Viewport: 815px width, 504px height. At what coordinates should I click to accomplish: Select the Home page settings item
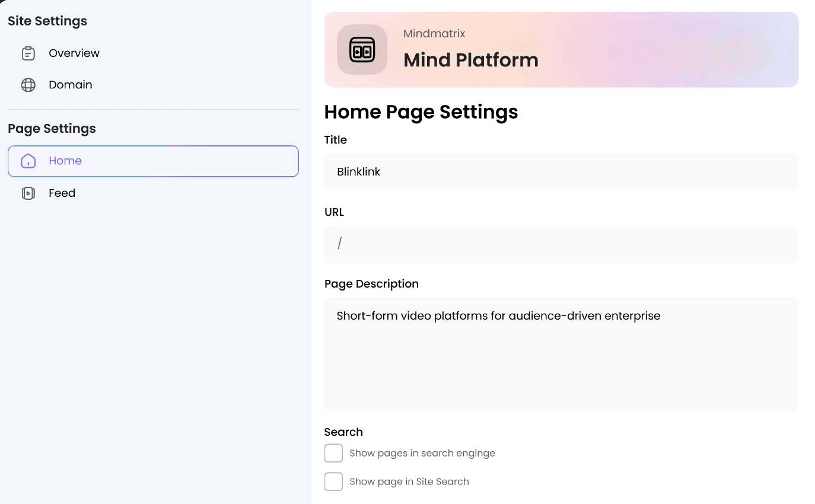153,161
